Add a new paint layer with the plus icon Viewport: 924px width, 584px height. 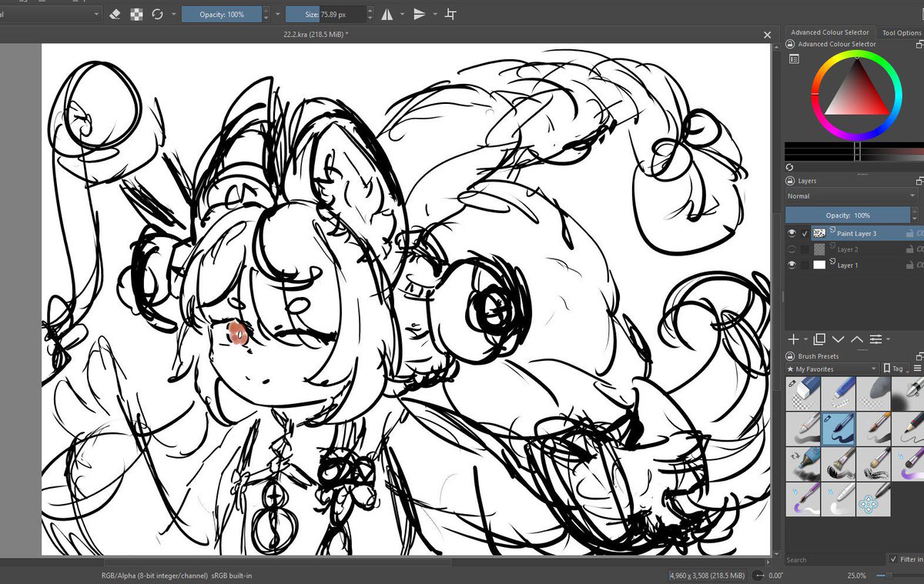pyautogui.click(x=792, y=339)
